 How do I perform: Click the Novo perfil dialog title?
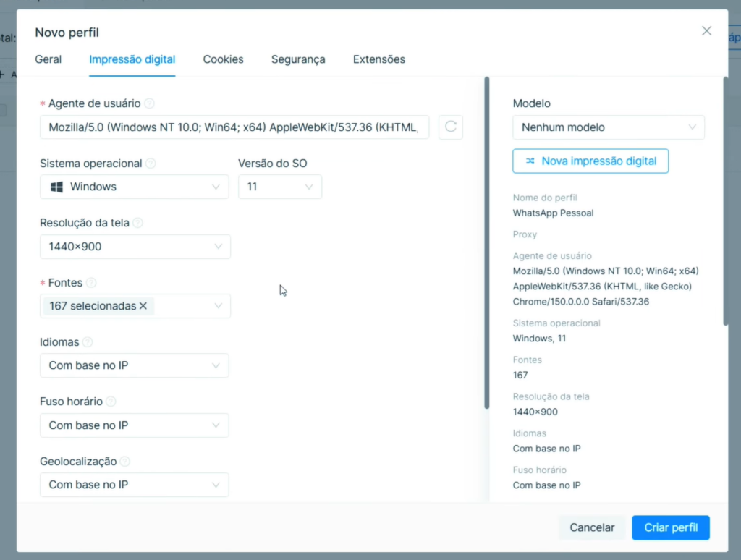tap(67, 33)
